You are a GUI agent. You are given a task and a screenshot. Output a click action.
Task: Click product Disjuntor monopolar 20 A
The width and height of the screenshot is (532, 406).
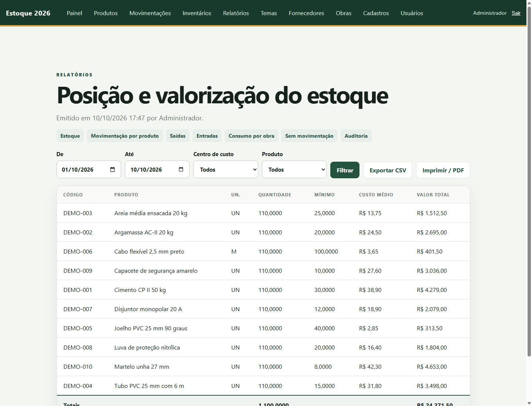(148, 309)
